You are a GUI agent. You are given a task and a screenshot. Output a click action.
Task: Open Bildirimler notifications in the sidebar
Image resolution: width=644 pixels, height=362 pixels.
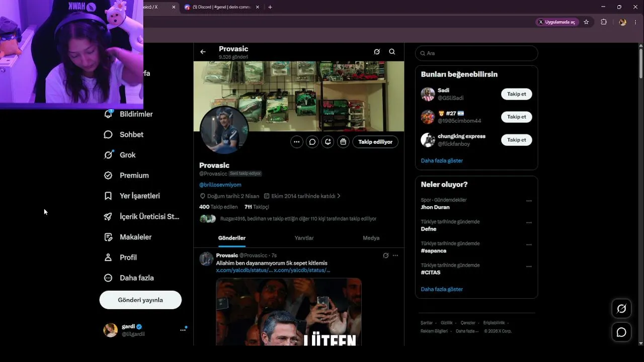[x=128, y=114]
